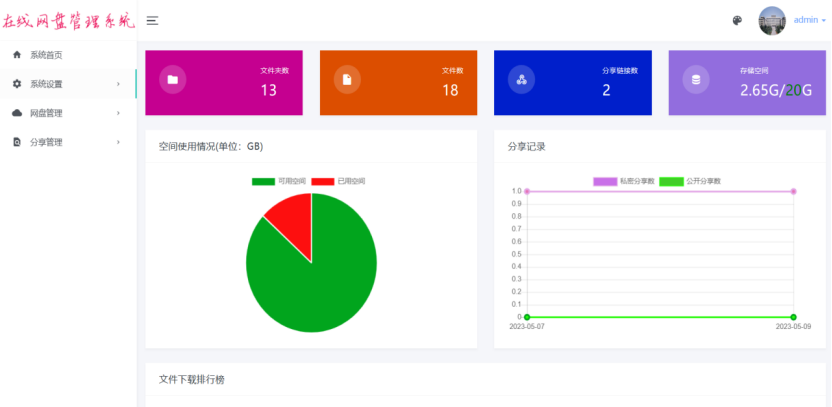Click the folder icon on 文件夹数 card
Image resolution: width=832 pixels, height=407 pixels.
(172, 79)
